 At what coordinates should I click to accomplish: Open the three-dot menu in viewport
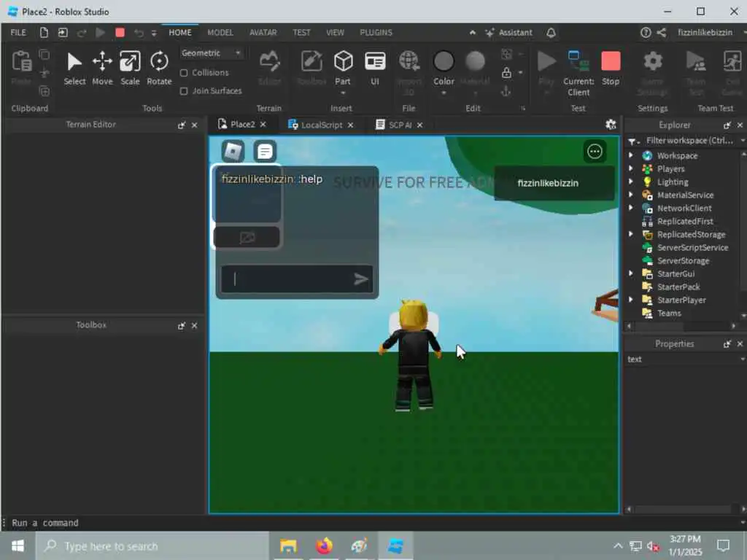click(x=595, y=152)
